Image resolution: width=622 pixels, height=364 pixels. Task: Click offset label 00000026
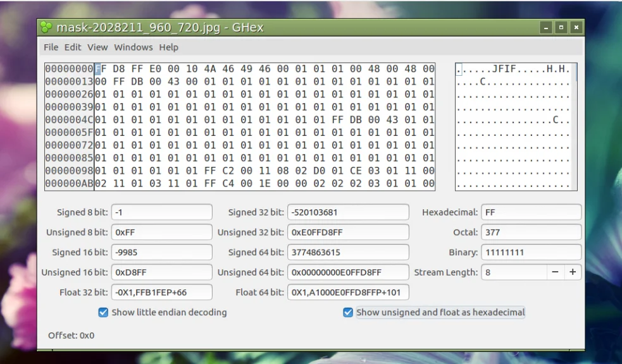coord(69,94)
